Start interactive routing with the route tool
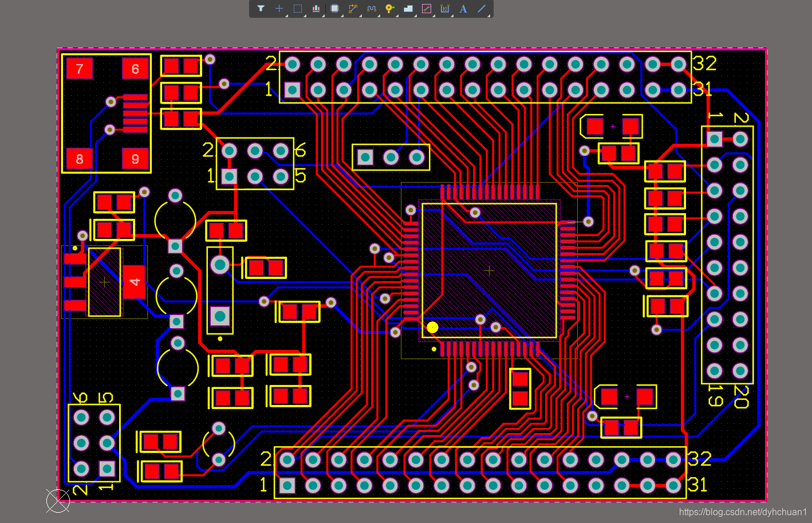 (353, 9)
